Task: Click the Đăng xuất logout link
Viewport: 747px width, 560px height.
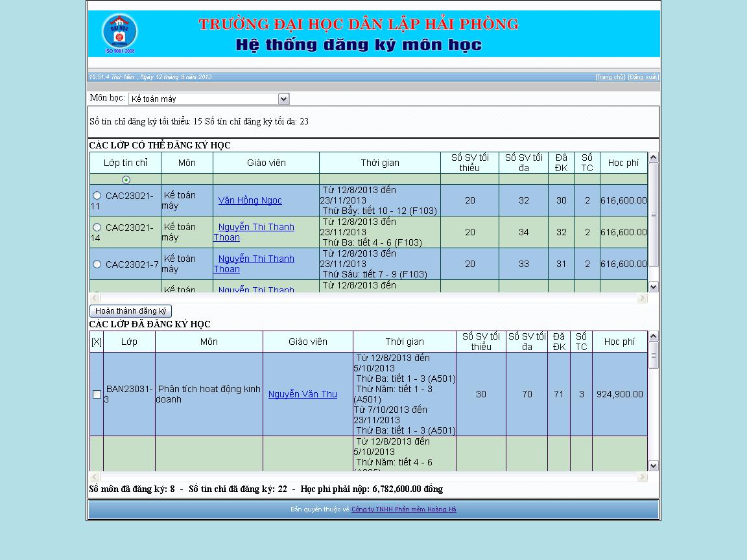Action: [x=643, y=77]
